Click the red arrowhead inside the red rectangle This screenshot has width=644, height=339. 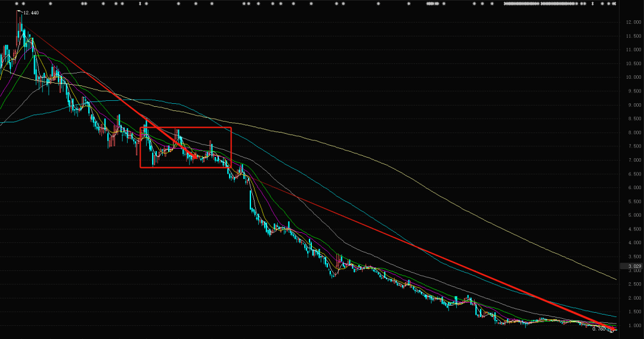pos(192,155)
